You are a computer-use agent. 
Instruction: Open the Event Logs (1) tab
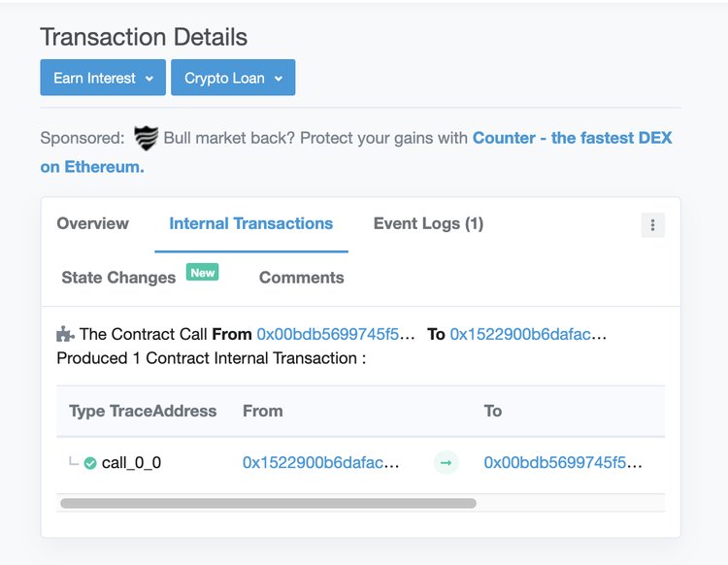click(428, 223)
